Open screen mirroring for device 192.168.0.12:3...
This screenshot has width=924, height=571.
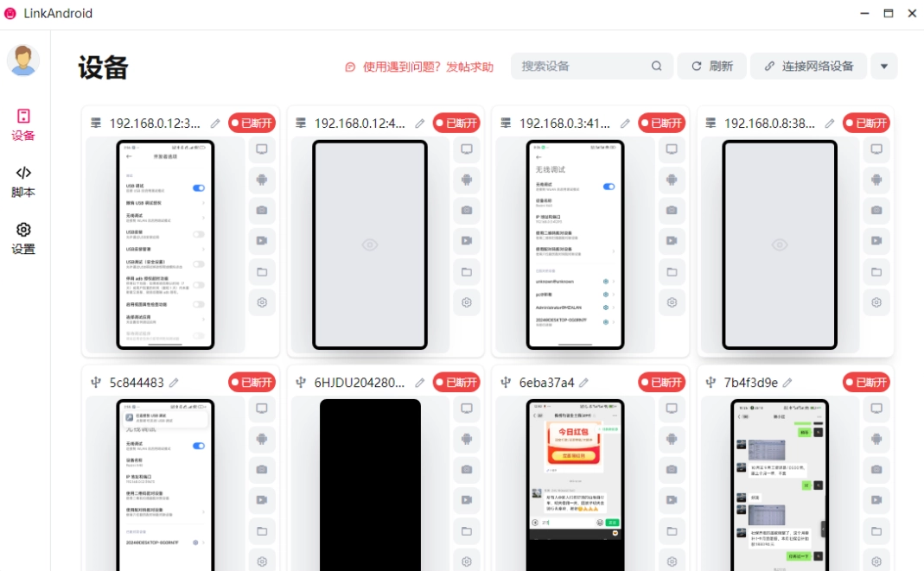tap(262, 149)
